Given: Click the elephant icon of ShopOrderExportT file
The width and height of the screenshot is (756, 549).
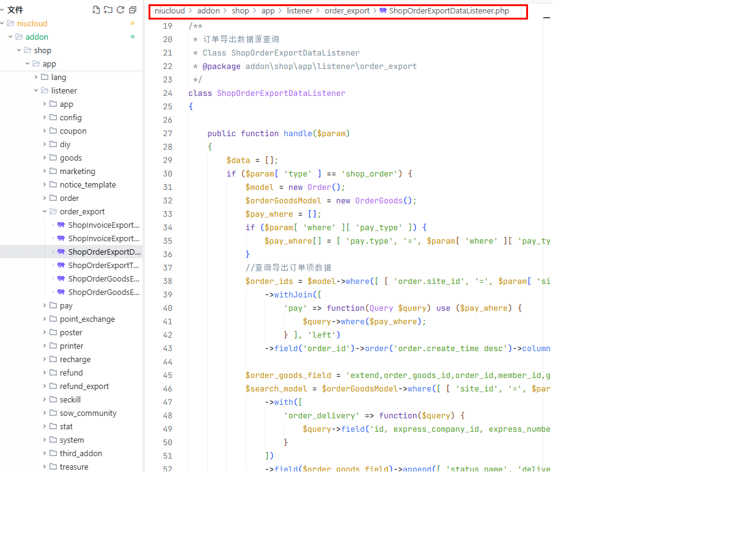Looking at the screenshot, I should click(x=61, y=265).
